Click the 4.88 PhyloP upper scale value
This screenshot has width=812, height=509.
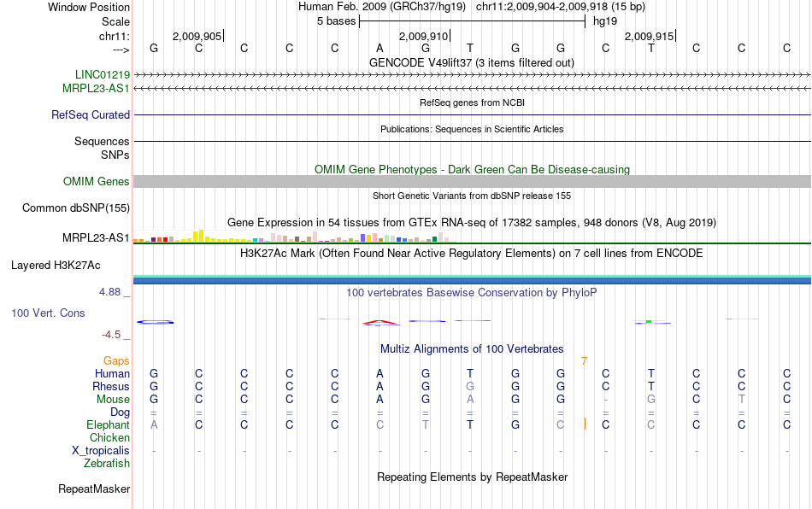[109, 292]
